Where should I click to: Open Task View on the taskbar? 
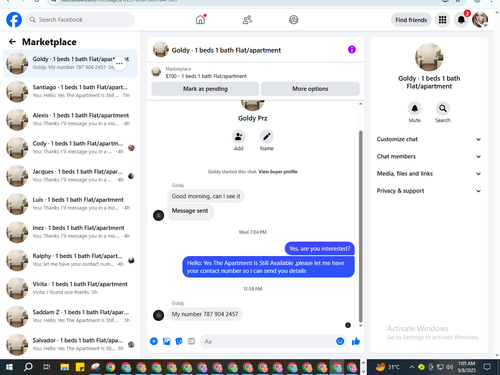pos(46,367)
